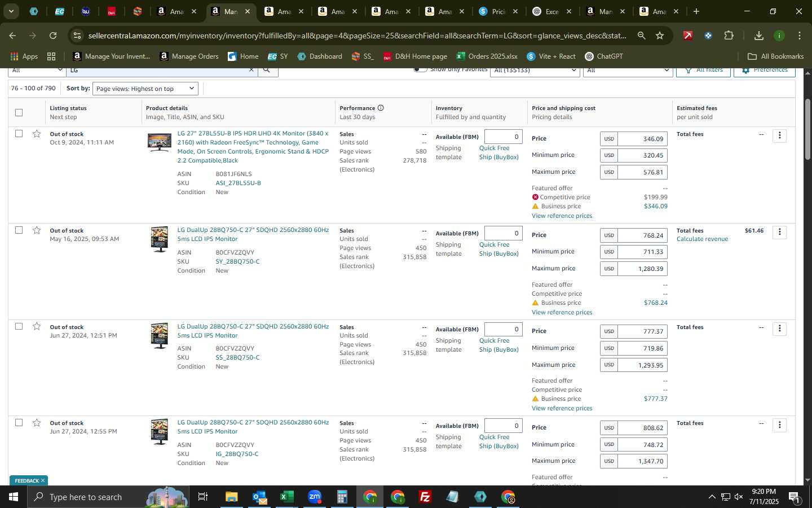Star the SY_28BQ750-C listing as favorite
Image resolution: width=812 pixels, height=508 pixels.
[x=37, y=230]
